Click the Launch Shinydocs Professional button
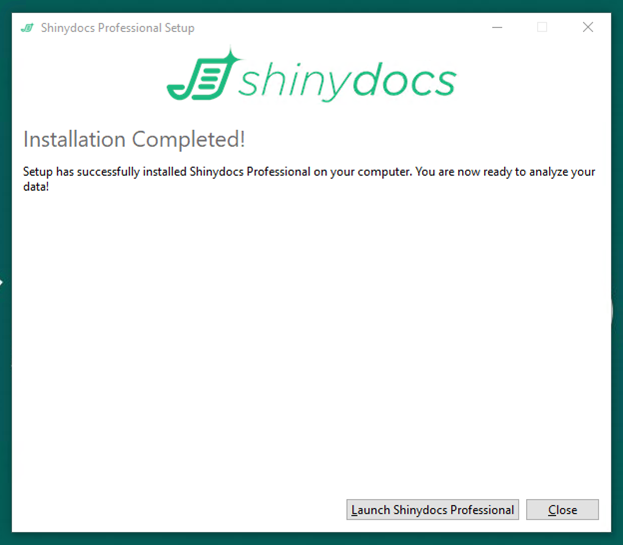The width and height of the screenshot is (623, 545). (432, 510)
